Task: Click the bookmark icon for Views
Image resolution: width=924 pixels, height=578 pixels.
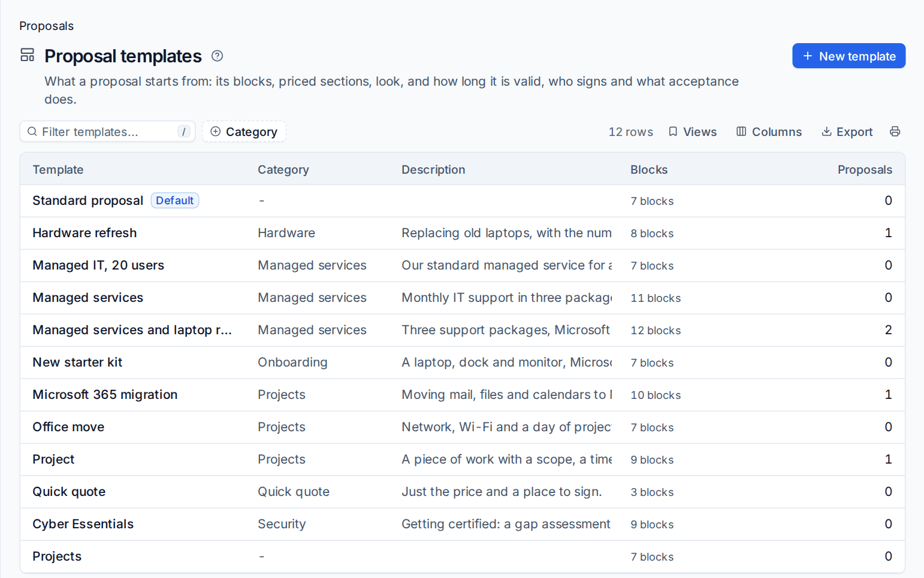Action: click(x=673, y=132)
